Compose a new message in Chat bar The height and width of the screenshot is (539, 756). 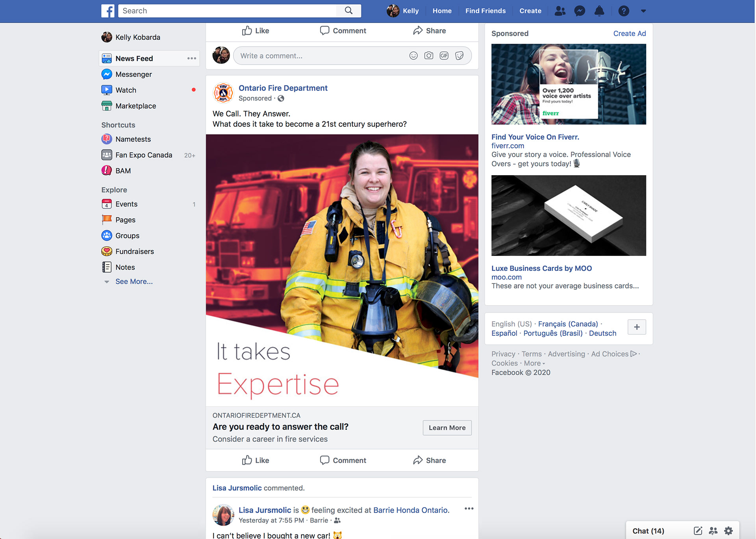pos(698,531)
